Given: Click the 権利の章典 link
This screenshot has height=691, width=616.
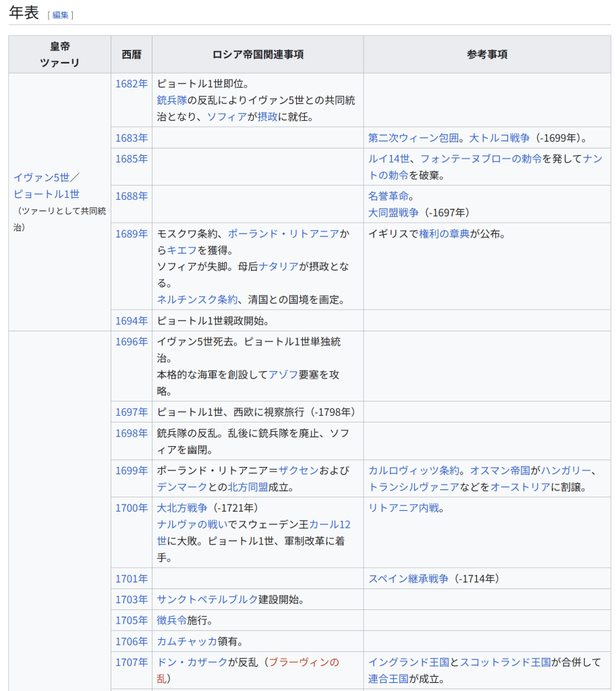Looking at the screenshot, I should point(444,233).
